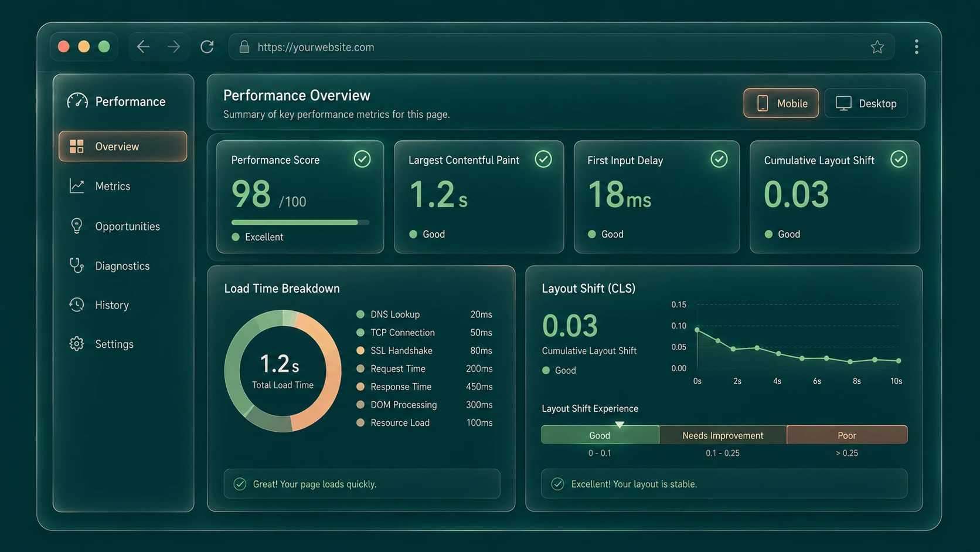This screenshot has height=552, width=980.
Task: Click the Good segment of Layout Shift Experience
Action: click(x=600, y=435)
